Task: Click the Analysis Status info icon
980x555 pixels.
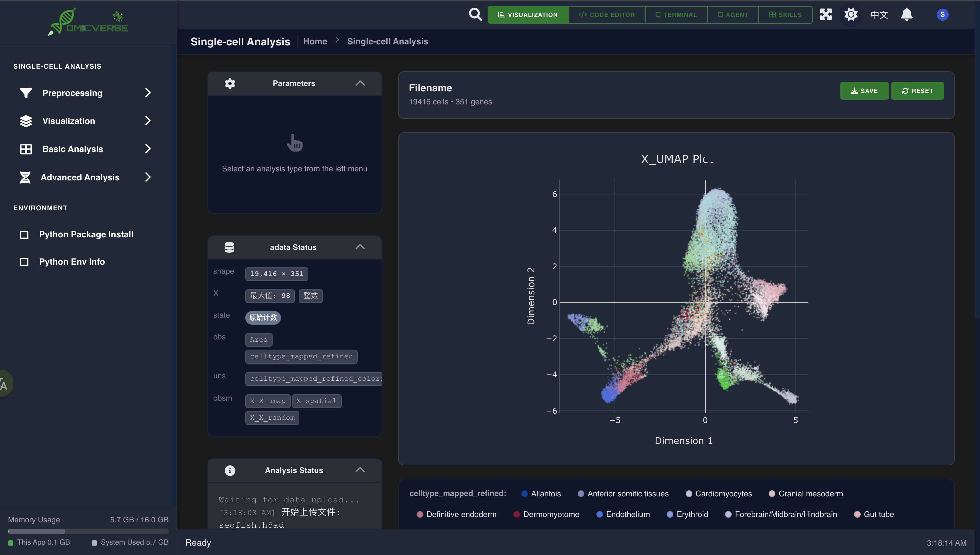Action: point(230,470)
